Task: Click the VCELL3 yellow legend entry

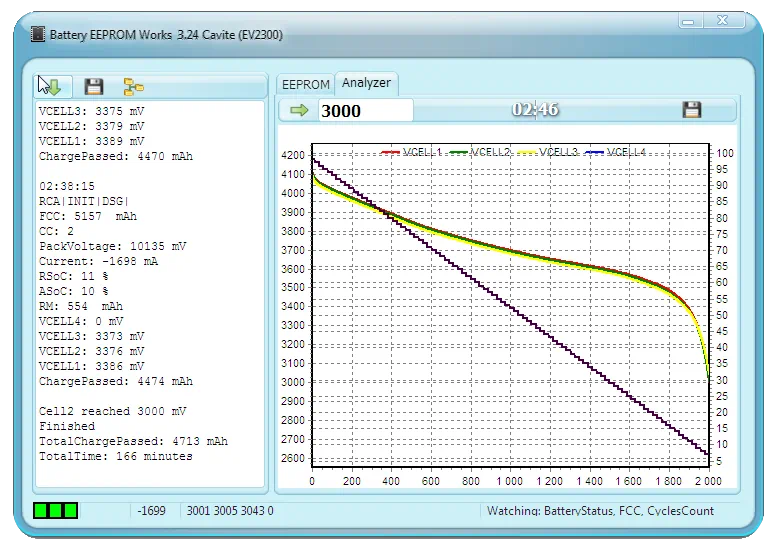Action: click(549, 152)
